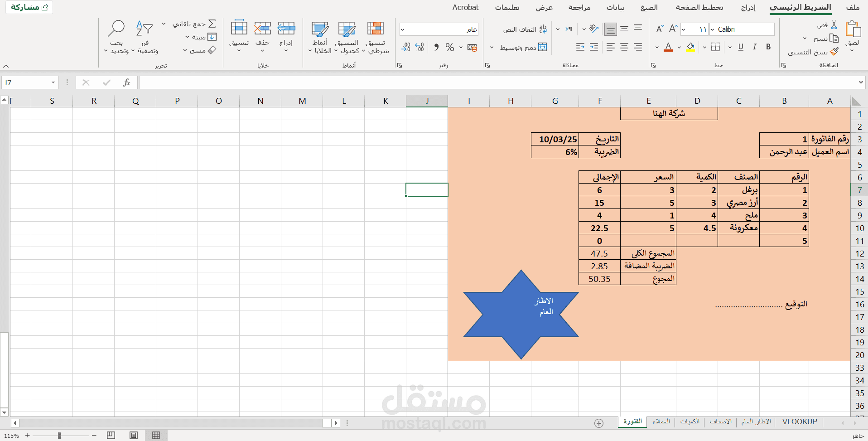The image size is (868, 441).
Task: Click the Fill (تعبئة) down-arrow icon
Action: coord(212,37)
